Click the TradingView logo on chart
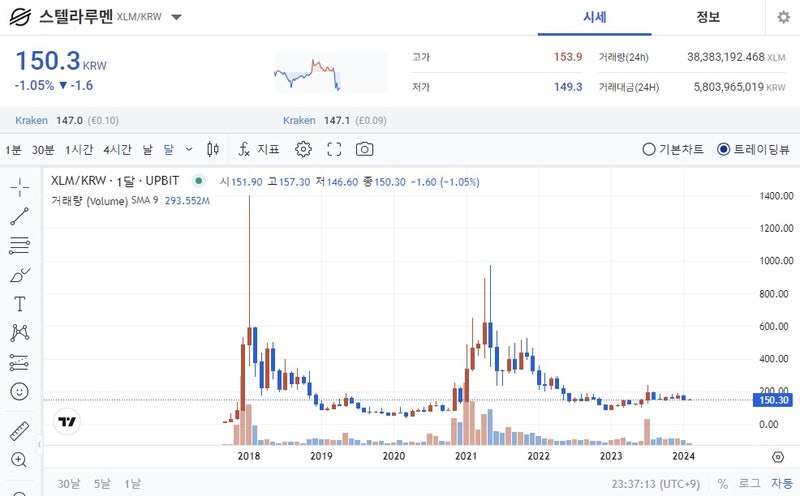The height and width of the screenshot is (496, 800). pos(67,421)
